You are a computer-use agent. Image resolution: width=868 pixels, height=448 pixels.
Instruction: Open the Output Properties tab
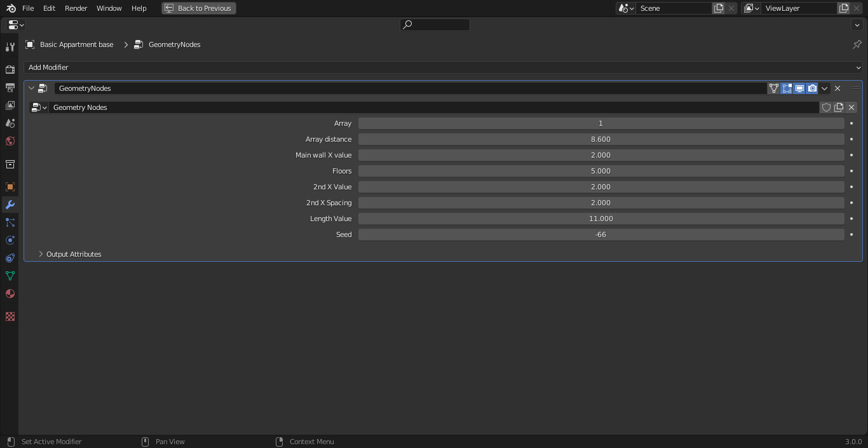pyautogui.click(x=10, y=87)
